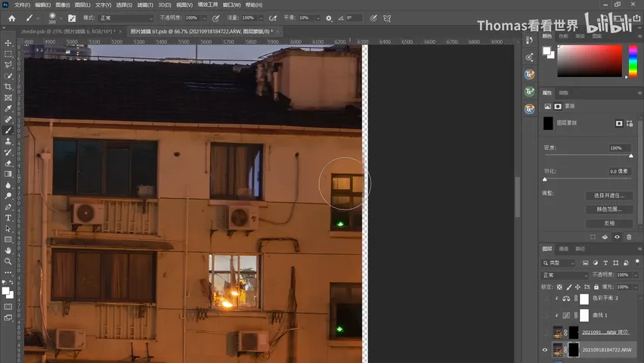Click the 密度 density slider handle

pos(631,155)
